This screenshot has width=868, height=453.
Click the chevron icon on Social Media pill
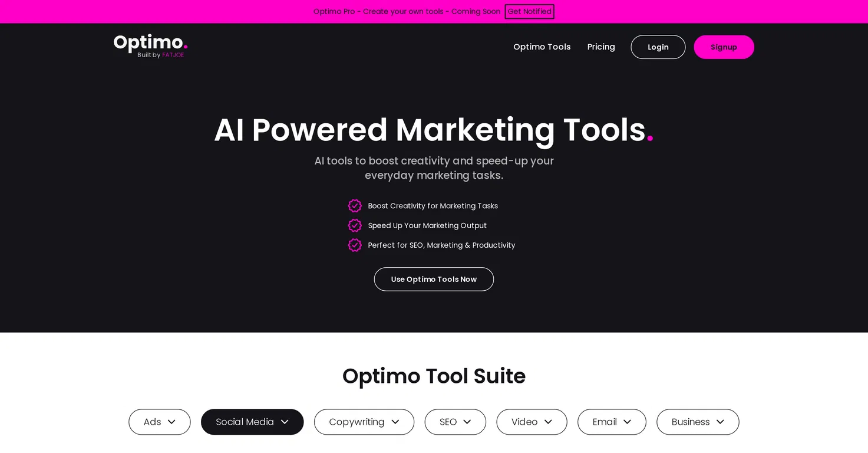[285, 422]
